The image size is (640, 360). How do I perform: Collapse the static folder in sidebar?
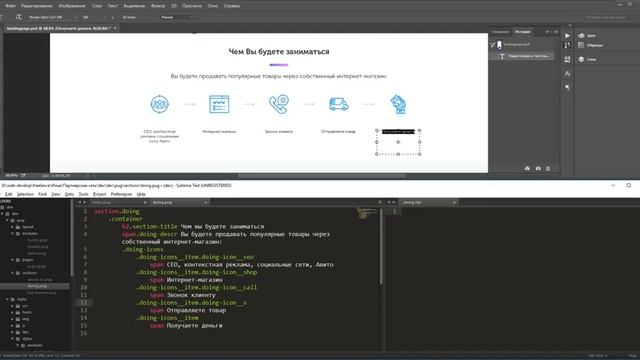[7, 299]
